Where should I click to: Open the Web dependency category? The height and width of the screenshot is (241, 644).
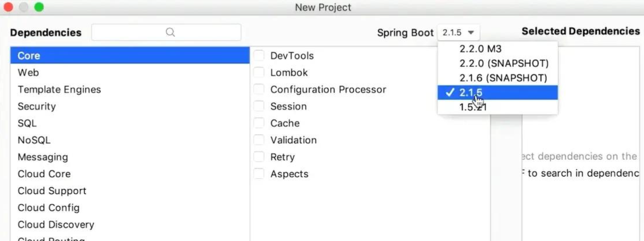(x=28, y=73)
